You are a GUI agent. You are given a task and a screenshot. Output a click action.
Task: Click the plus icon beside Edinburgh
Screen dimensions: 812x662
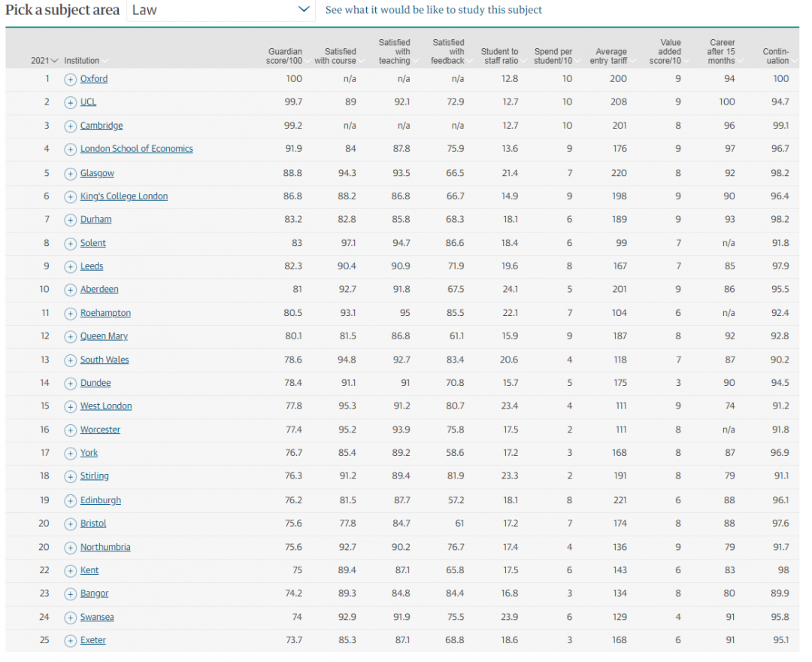pos(70,500)
